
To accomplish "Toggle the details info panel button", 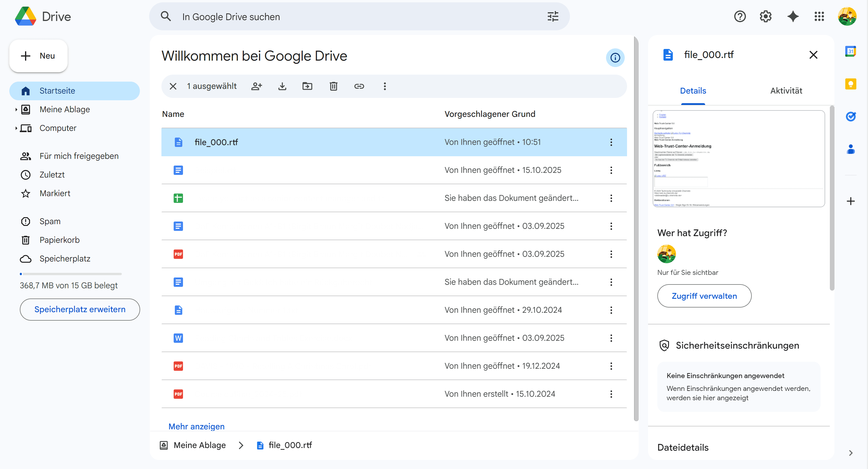I will point(615,58).
